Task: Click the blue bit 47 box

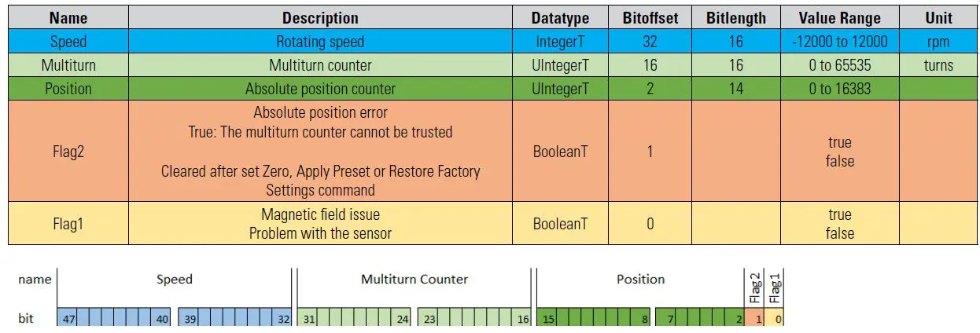Action: [68, 319]
